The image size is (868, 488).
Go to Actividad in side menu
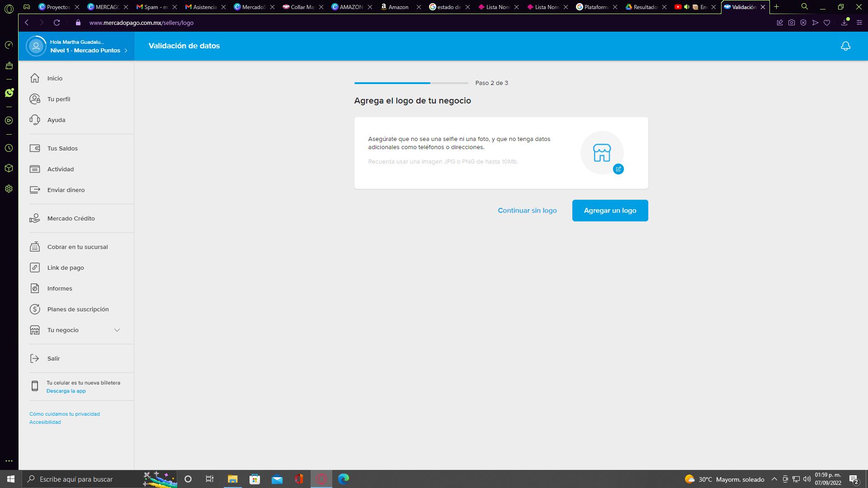(61, 169)
